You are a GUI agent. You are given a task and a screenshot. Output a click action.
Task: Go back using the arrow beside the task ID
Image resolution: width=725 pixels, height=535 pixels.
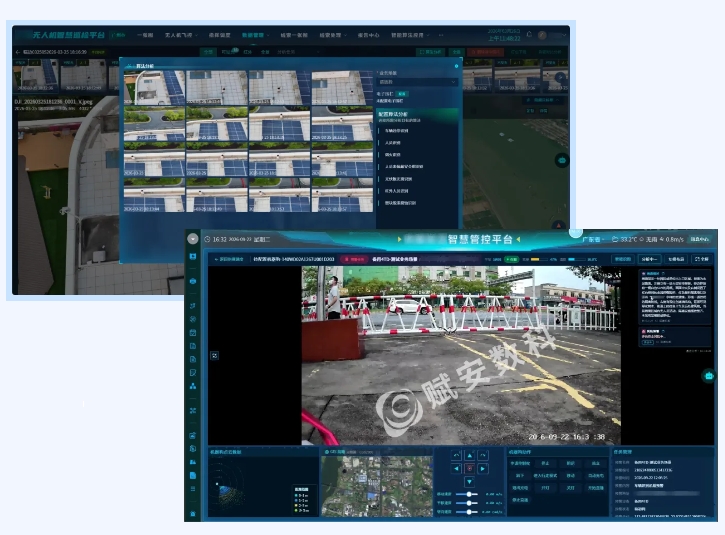(x=18, y=52)
